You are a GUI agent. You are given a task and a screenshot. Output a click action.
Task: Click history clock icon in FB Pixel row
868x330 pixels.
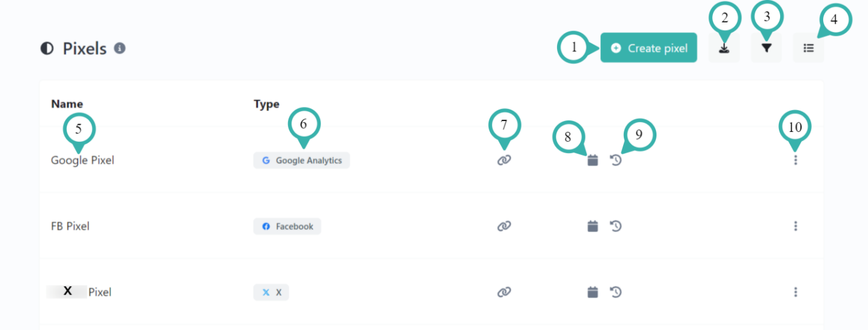tap(616, 226)
